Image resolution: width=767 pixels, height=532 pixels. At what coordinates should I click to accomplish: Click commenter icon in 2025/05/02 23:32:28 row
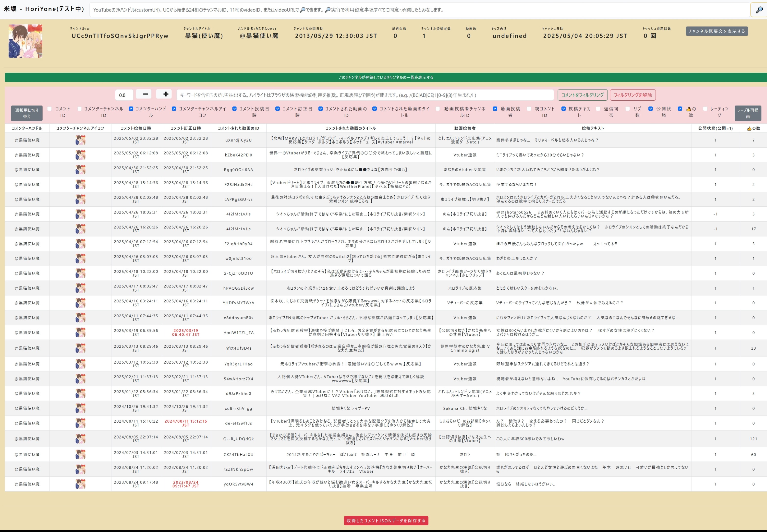coord(80,140)
